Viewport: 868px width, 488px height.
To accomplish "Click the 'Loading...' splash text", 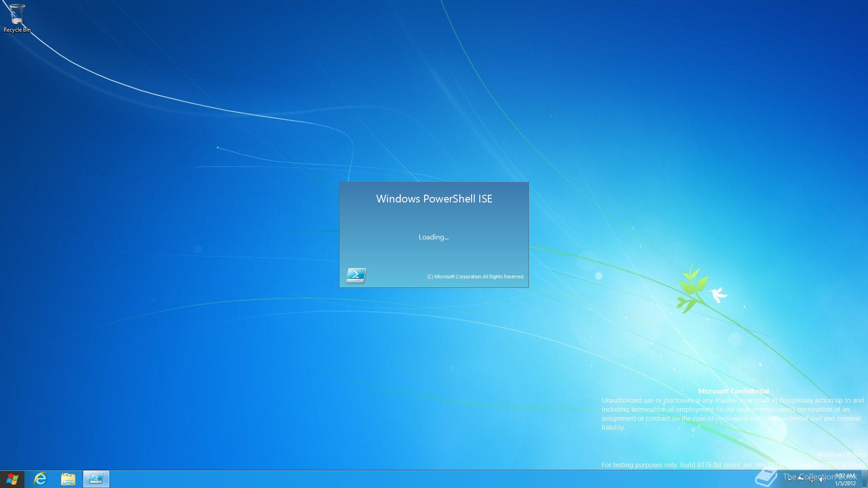I will click(434, 237).
